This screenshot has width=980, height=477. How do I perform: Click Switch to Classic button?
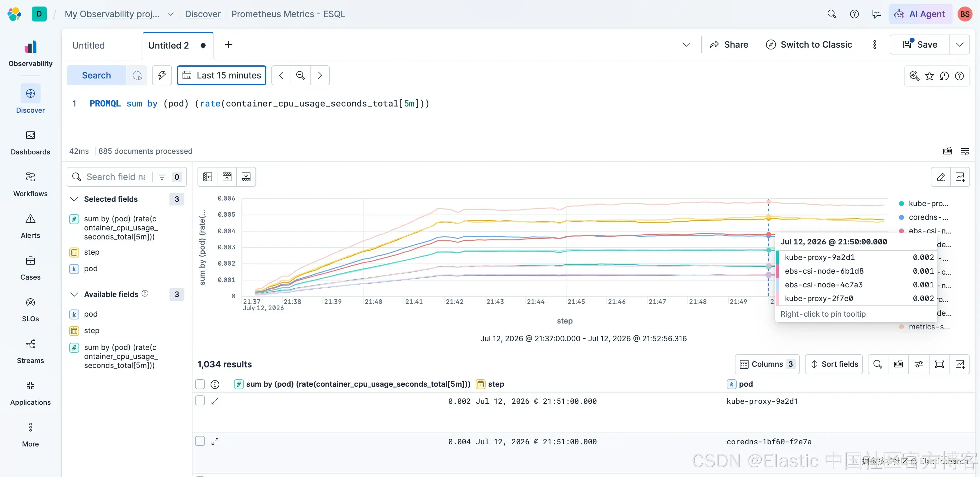pyautogui.click(x=809, y=45)
